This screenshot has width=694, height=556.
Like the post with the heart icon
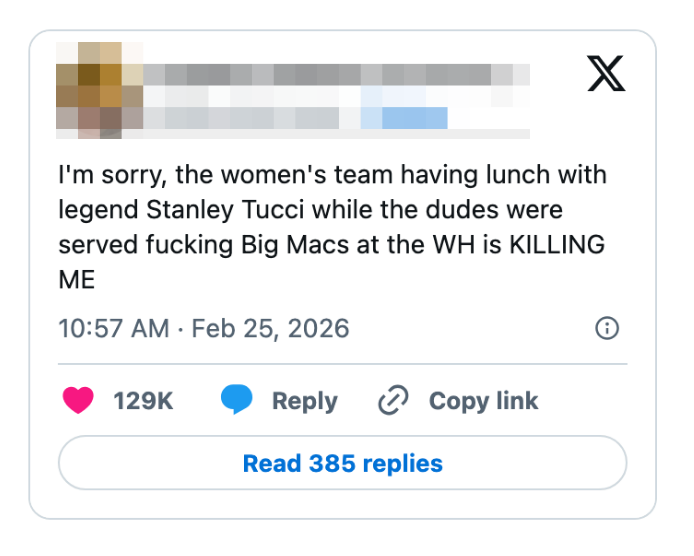[78, 401]
